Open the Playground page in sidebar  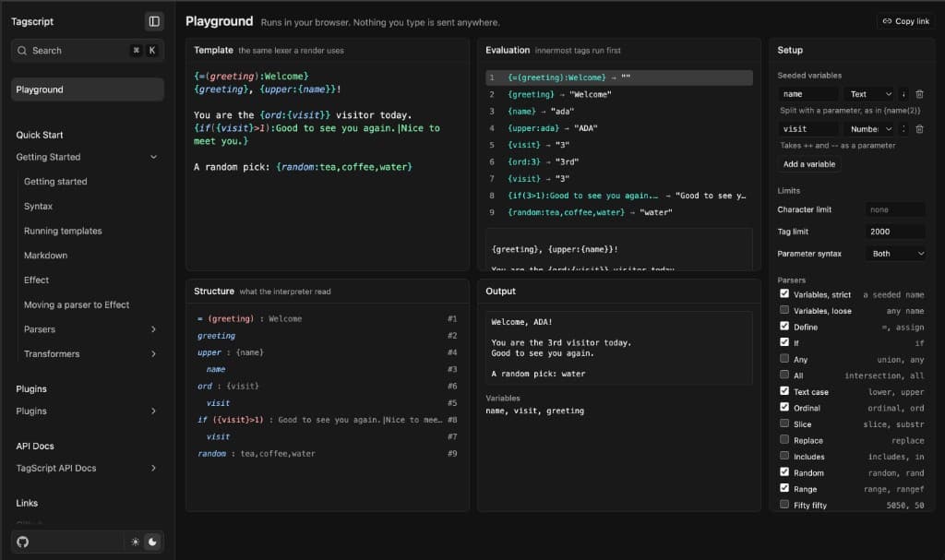point(88,89)
